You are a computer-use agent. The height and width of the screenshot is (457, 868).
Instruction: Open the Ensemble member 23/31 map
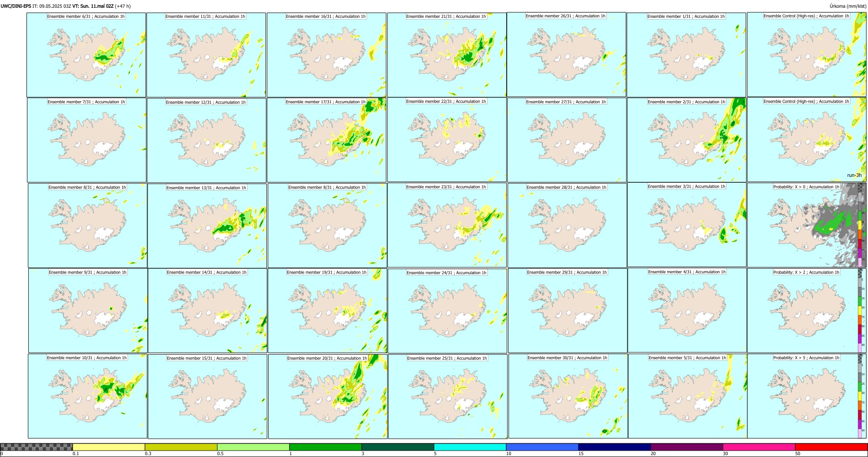point(447,225)
